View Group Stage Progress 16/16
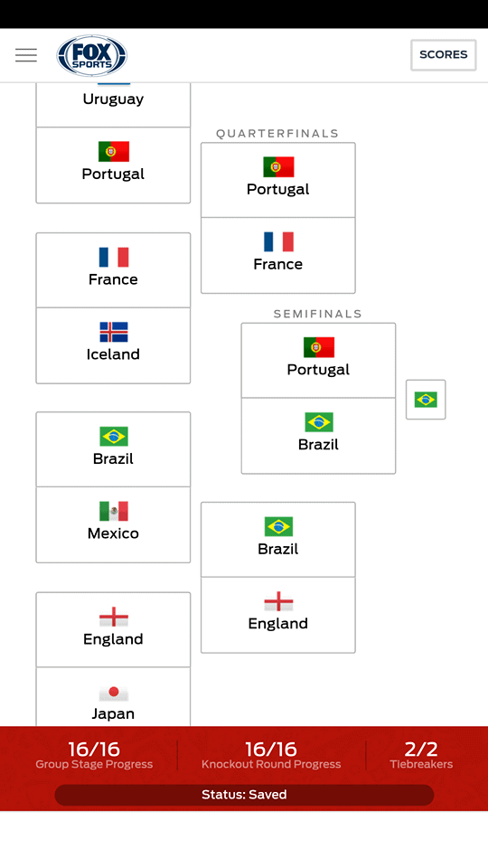The width and height of the screenshot is (488, 868). click(94, 755)
